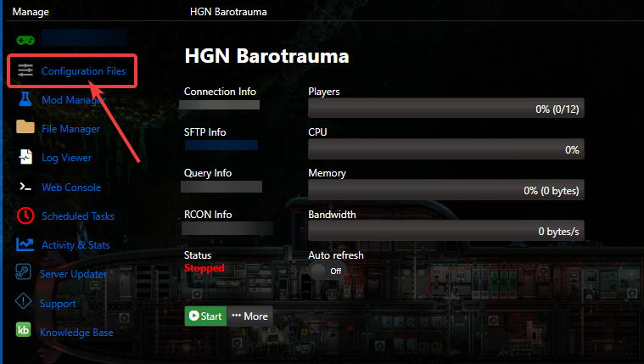Click the green gamepad icon
This screenshot has width=644, height=364.
[25, 40]
